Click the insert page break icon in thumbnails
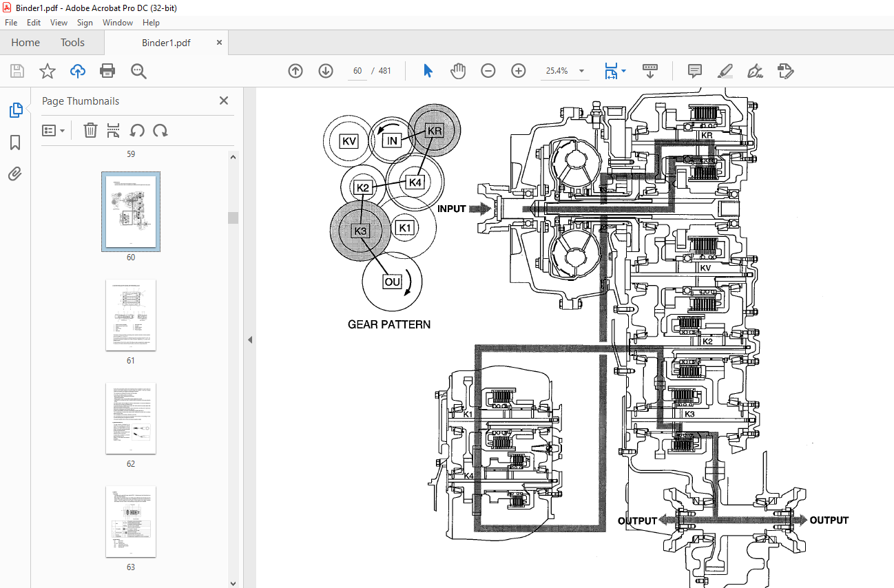894x588 pixels. coord(114,130)
